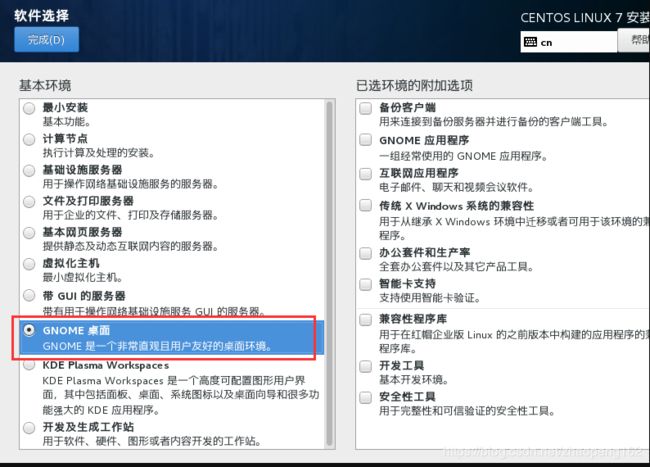Check the 备份客户端 checkbox
The width and height of the screenshot is (650, 467).
pos(366,109)
